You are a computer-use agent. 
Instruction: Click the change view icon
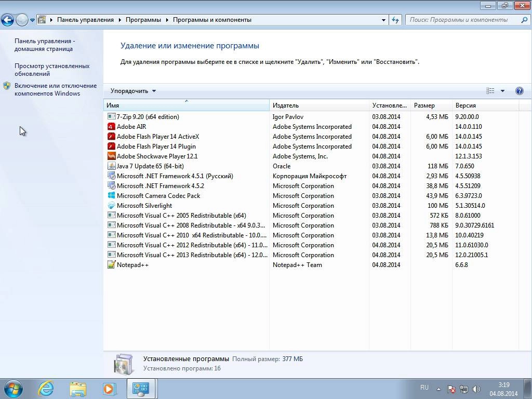490,90
